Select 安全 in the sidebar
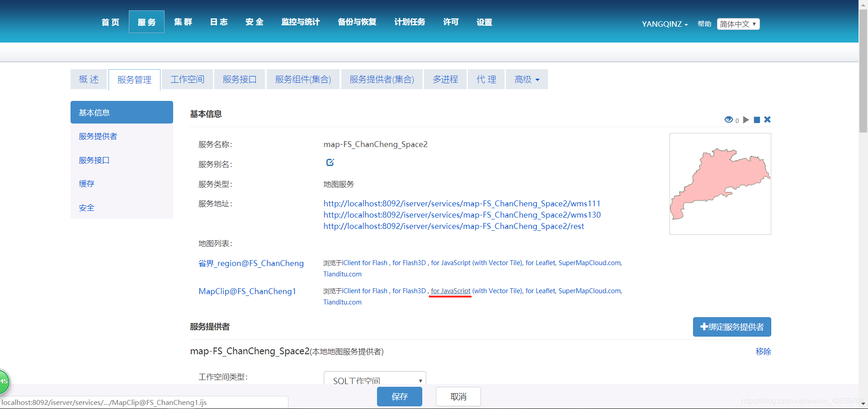868x409 pixels. tap(86, 208)
